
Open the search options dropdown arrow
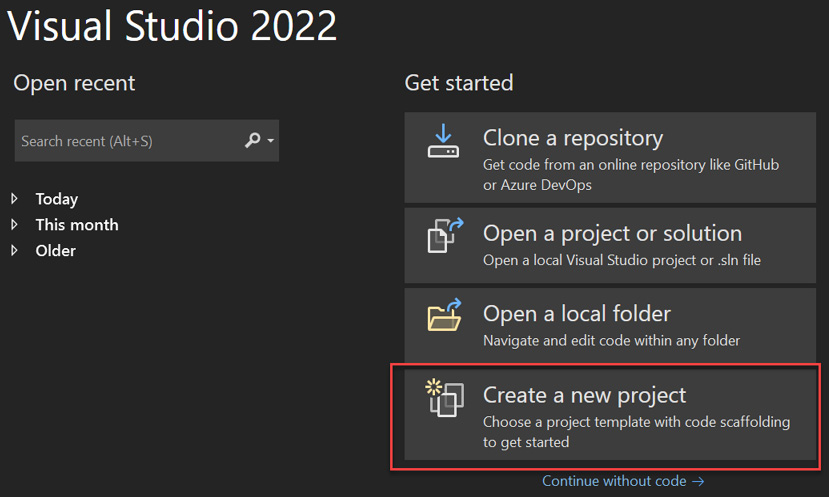pos(271,141)
